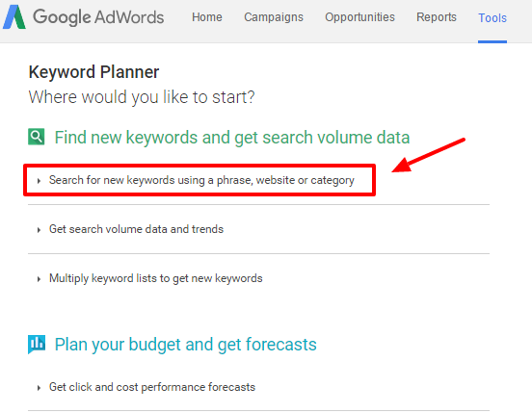Click the Google AdWords wordmark
This screenshot has height=413, width=532.
(98, 17)
